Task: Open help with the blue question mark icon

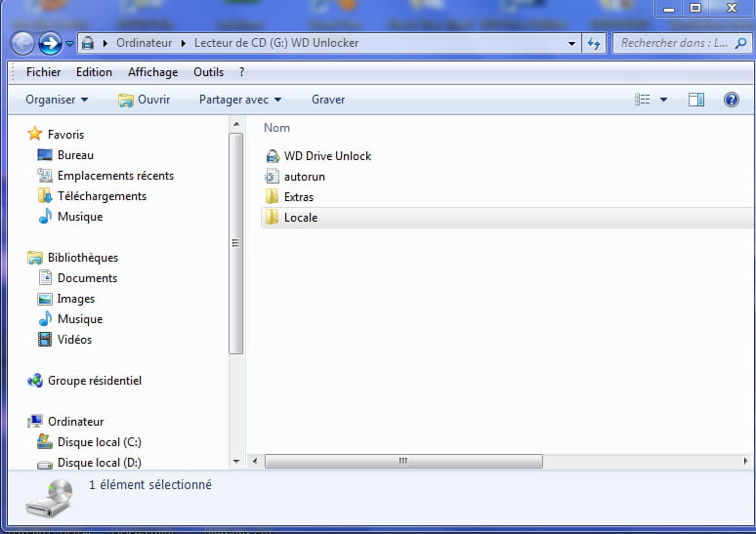Action: [731, 100]
